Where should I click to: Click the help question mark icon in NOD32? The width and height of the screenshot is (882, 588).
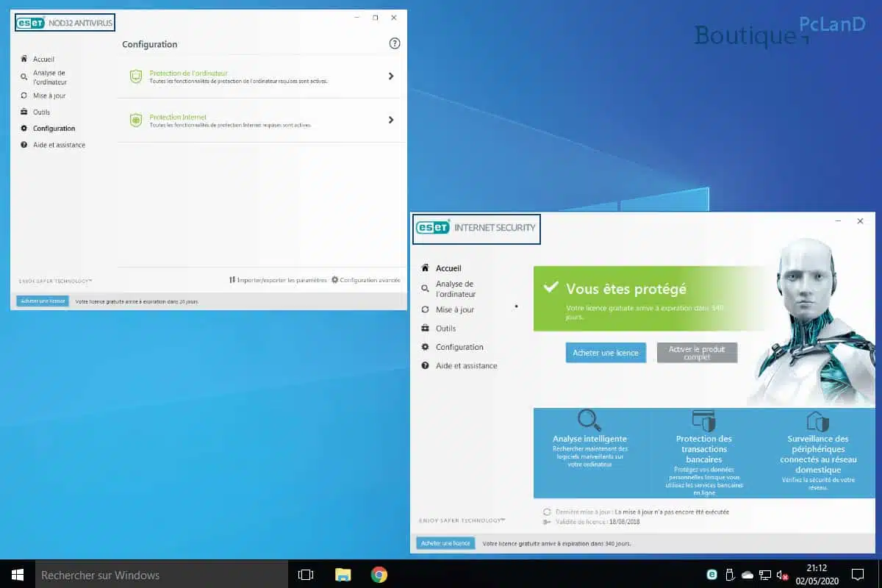click(395, 44)
